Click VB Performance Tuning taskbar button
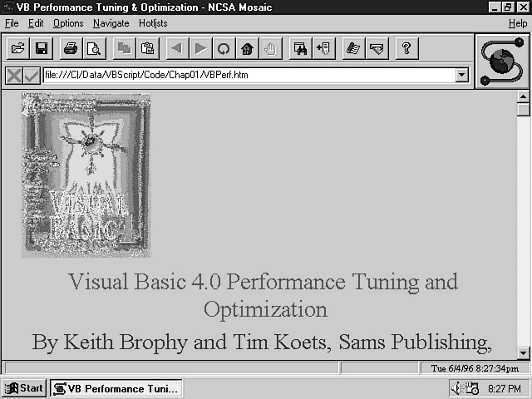 point(116,388)
